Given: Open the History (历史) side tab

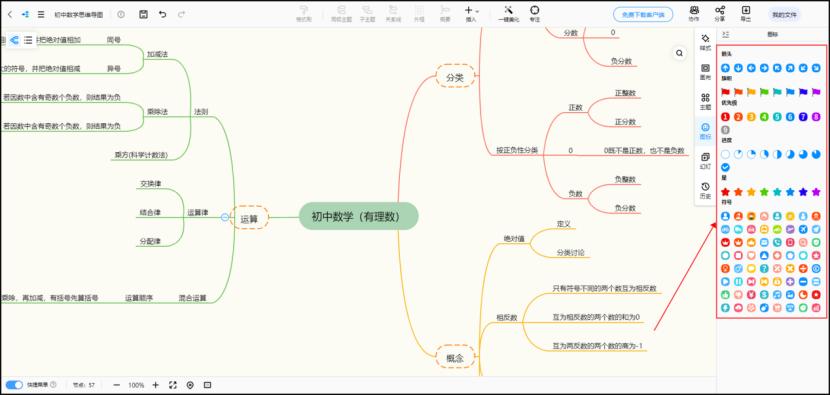Looking at the screenshot, I should pos(705,190).
